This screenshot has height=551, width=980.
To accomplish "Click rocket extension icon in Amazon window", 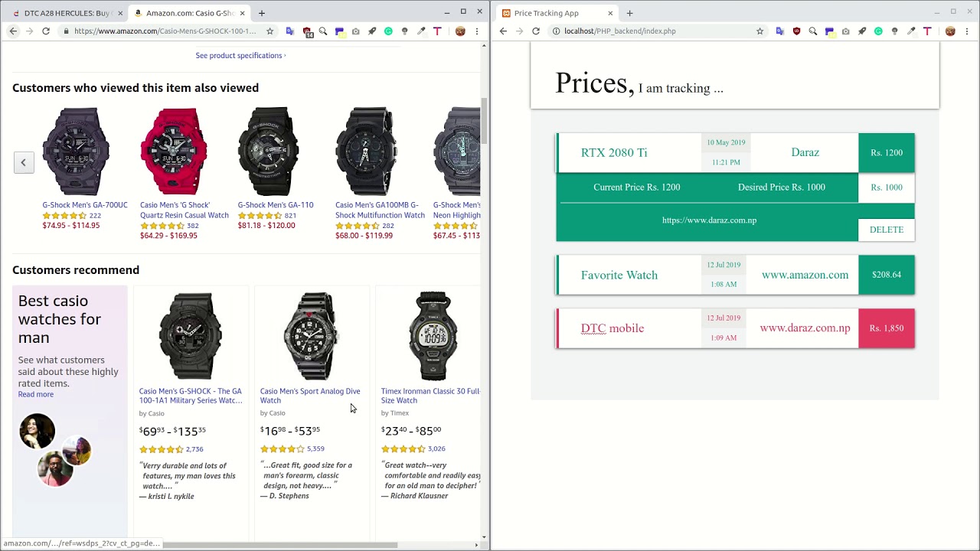I will [x=372, y=31].
